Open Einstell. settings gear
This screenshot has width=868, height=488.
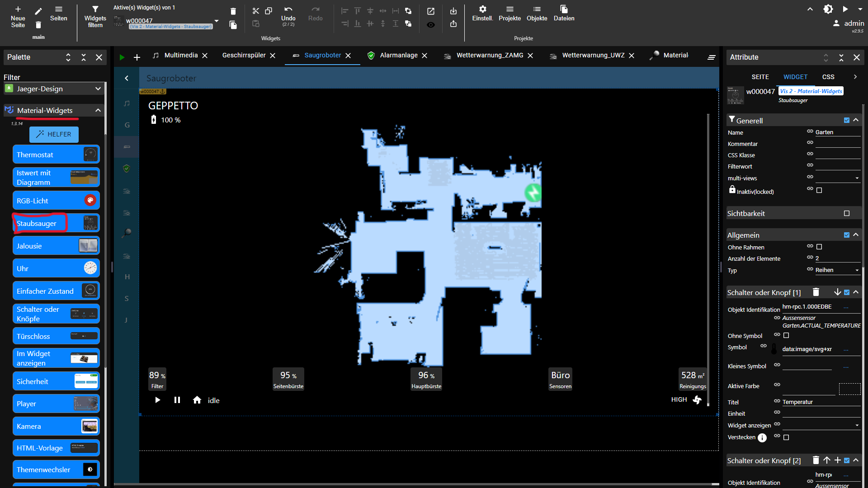coord(482,9)
